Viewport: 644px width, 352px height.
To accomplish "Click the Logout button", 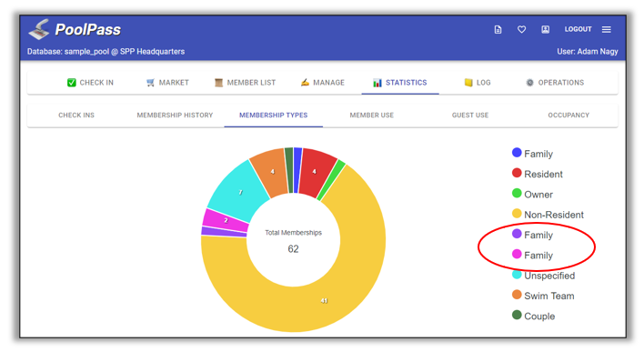I will pyautogui.click(x=578, y=29).
